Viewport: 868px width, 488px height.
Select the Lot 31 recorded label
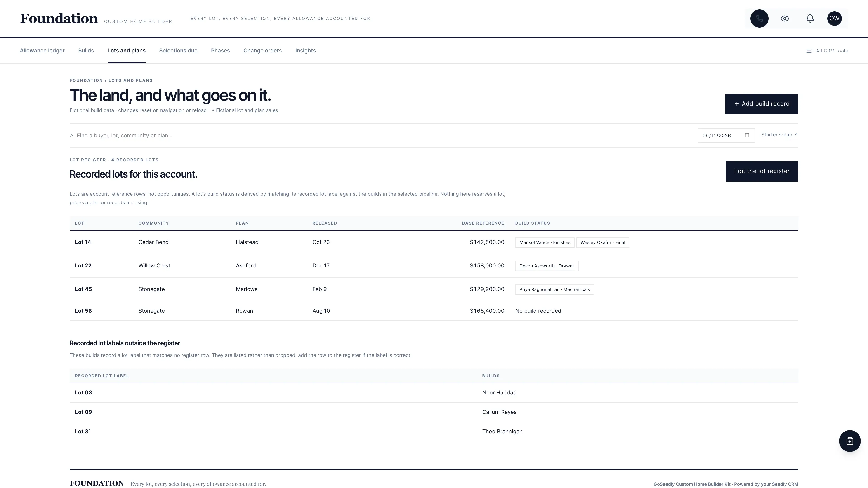coord(83,432)
